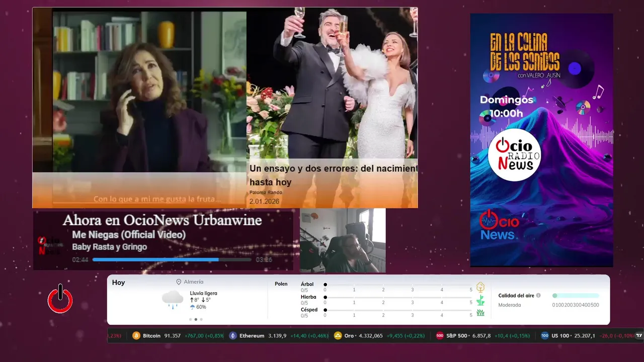Click the TradingView logo at ticker end

coord(639,336)
